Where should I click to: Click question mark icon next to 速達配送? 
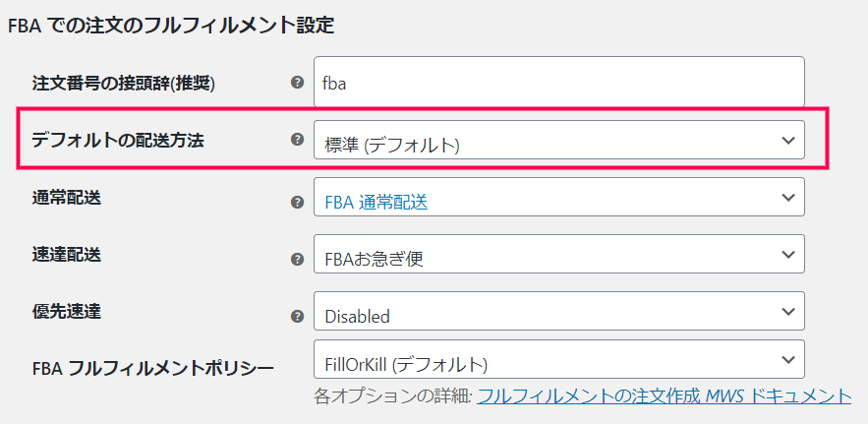pos(297,259)
